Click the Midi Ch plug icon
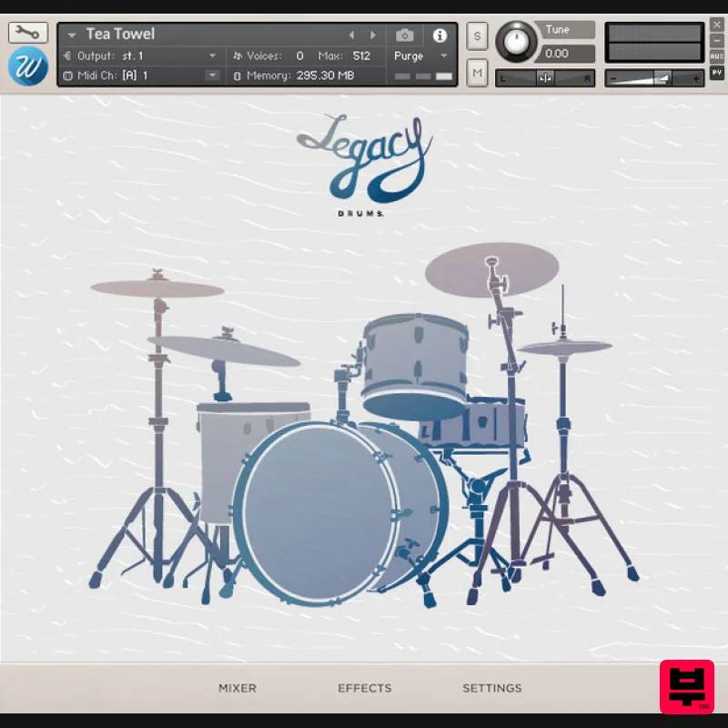This screenshot has height=728, width=728. [69, 75]
